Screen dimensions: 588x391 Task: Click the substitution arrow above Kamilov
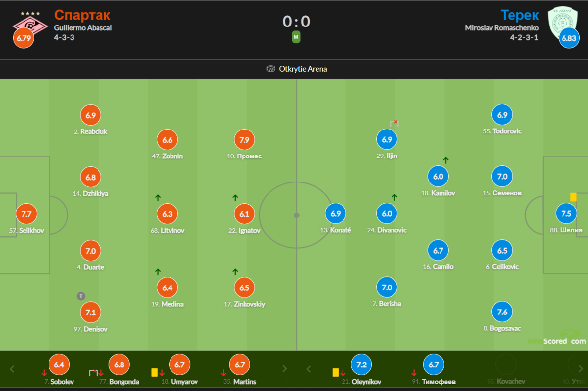coord(446,160)
